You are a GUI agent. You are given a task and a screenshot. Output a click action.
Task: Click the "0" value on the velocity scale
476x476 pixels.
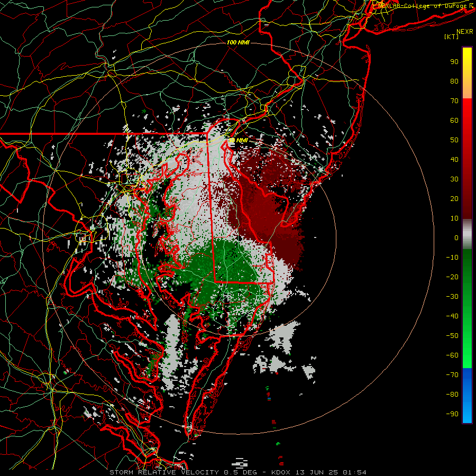(x=456, y=238)
